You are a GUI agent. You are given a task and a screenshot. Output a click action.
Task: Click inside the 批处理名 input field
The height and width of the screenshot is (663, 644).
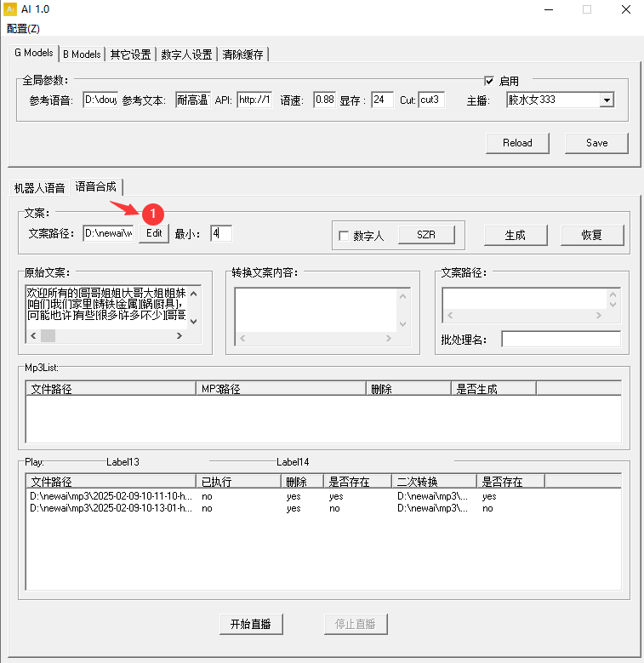coord(561,340)
